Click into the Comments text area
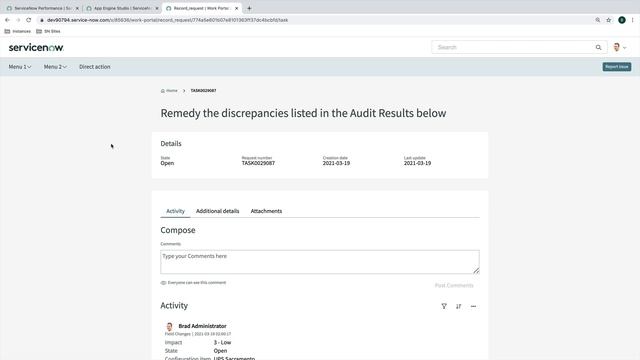 click(x=320, y=262)
